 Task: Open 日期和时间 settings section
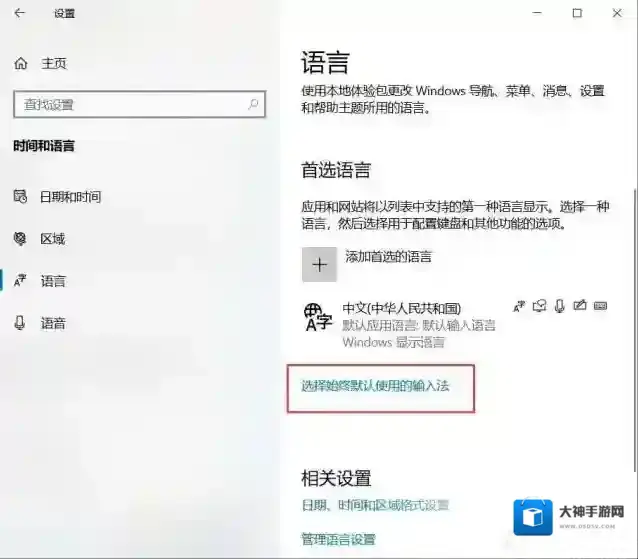click(x=70, y=196)
